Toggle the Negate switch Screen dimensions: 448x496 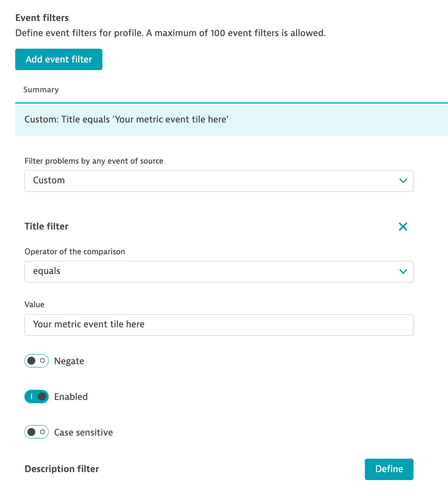[x=36, y=361]
